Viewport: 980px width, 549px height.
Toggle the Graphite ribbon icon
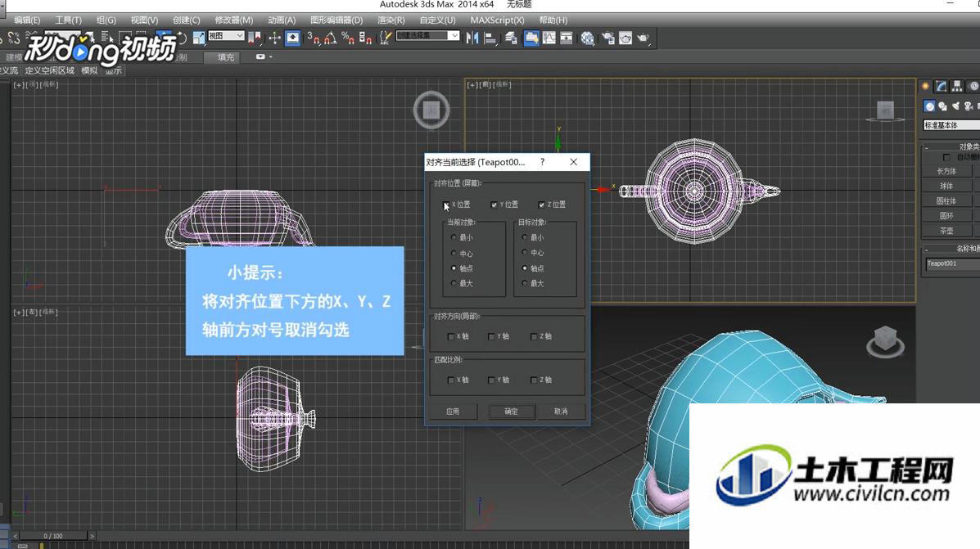tap(531, 38)
